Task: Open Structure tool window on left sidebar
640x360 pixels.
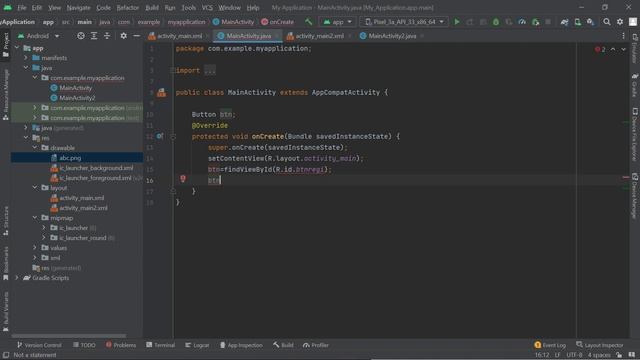Action: click(6, 221)
